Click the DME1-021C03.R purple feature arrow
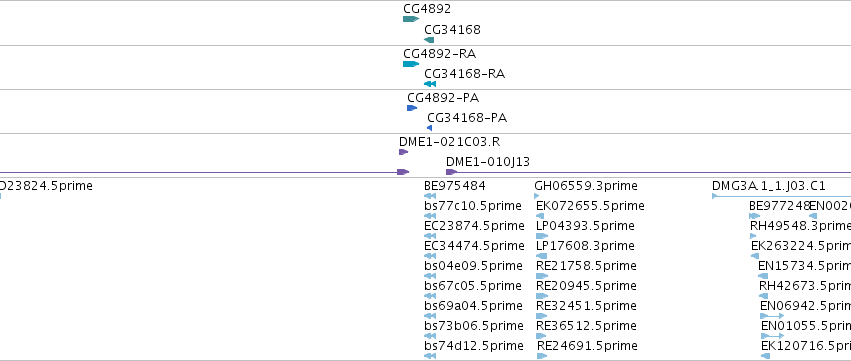The height and width of the screenshot is (361, 851). point(403,152)
